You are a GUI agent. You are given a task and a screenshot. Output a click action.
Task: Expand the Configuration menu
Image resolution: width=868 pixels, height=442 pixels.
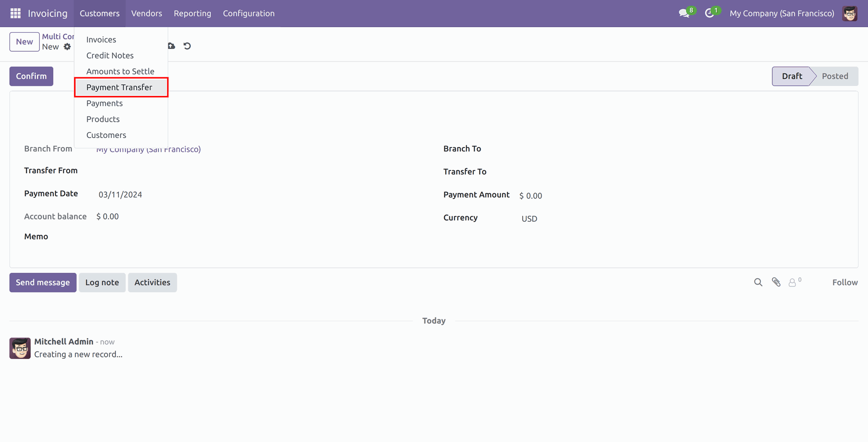249,14
